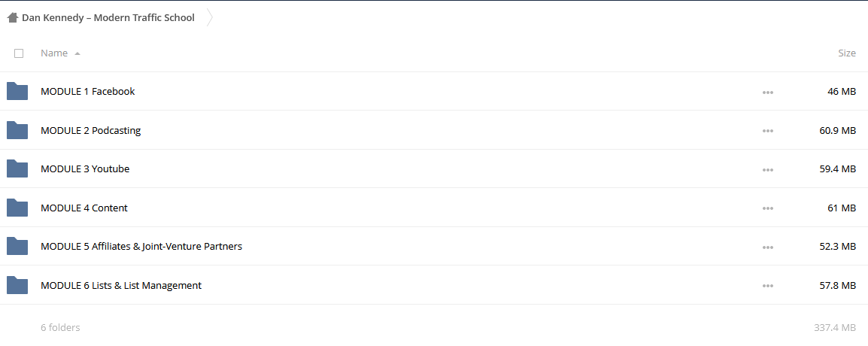Open MODULE 2 Podcasting folder icon
The height and width of the screenshot is (346, 868).
click(x=17, y=130)
